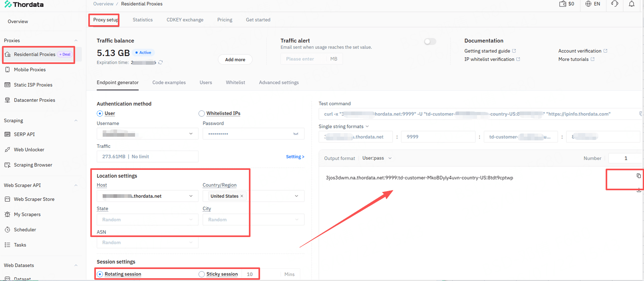Viewport: 644px width, 281px height.
Task: Click the Mobile Proxies phone icon
Action: click(8, 70)
